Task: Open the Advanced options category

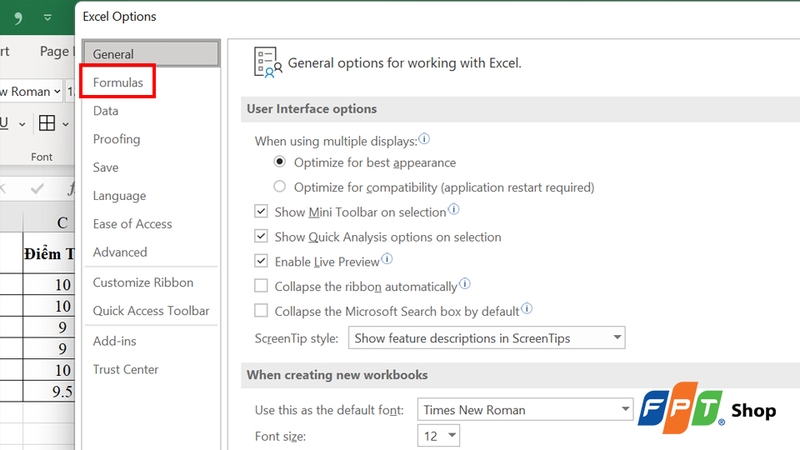Action: click(120, 252)
